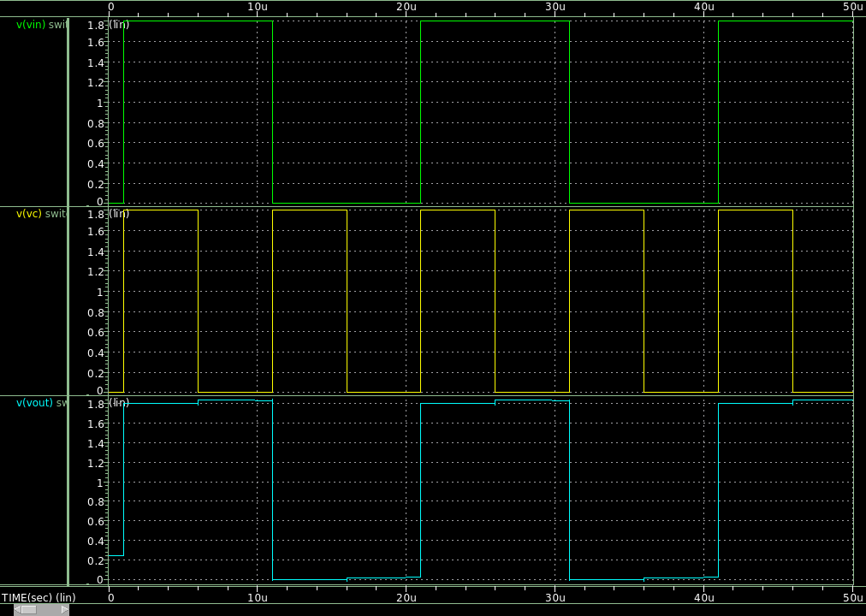The width and height of the screenshot is (866, 616).
Task: Click the 30u label on the bottom time axis
Action: click(x=555, y=597)
